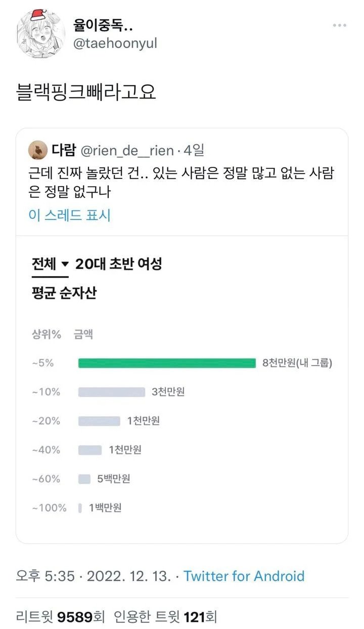Select the 20대 초반 여성 tab

click(x=118, y=264)
